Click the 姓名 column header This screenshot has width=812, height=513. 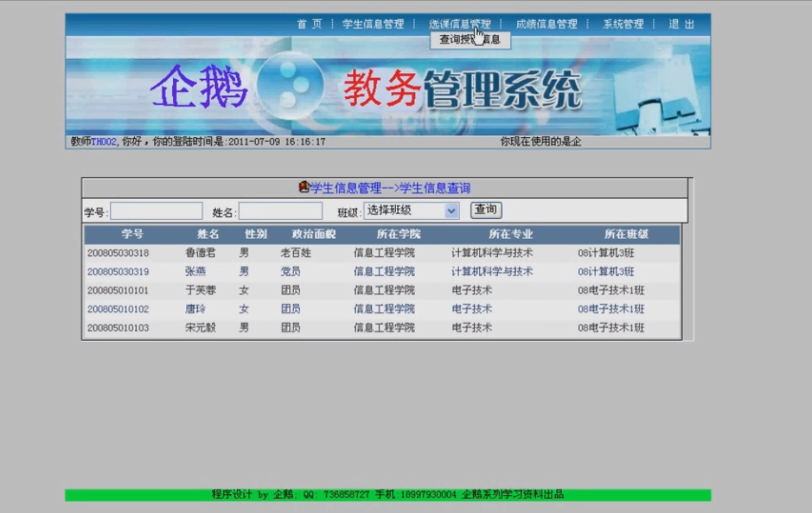(x=208, y=234)
